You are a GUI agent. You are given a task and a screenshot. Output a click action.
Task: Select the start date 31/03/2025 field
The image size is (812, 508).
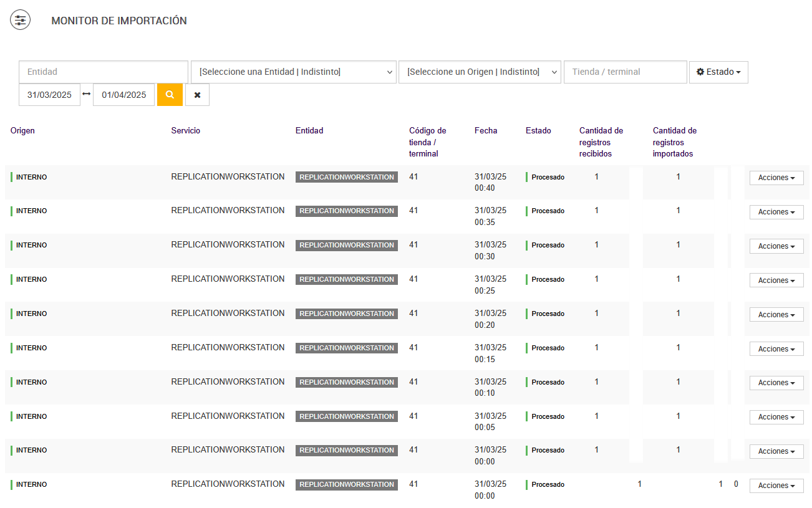(49, 95)
